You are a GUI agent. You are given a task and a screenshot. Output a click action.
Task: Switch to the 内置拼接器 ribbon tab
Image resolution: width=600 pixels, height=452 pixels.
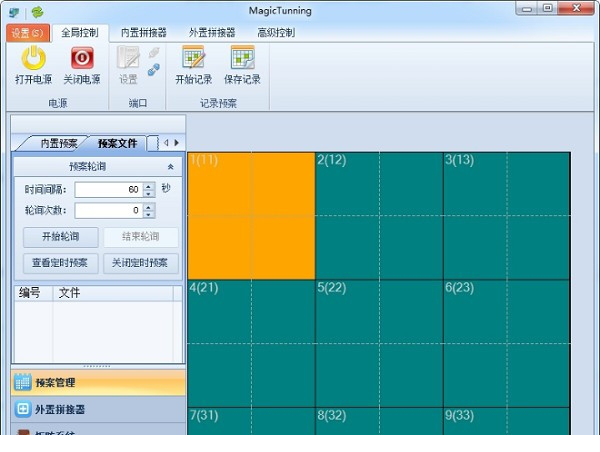[x=144, y=32]
